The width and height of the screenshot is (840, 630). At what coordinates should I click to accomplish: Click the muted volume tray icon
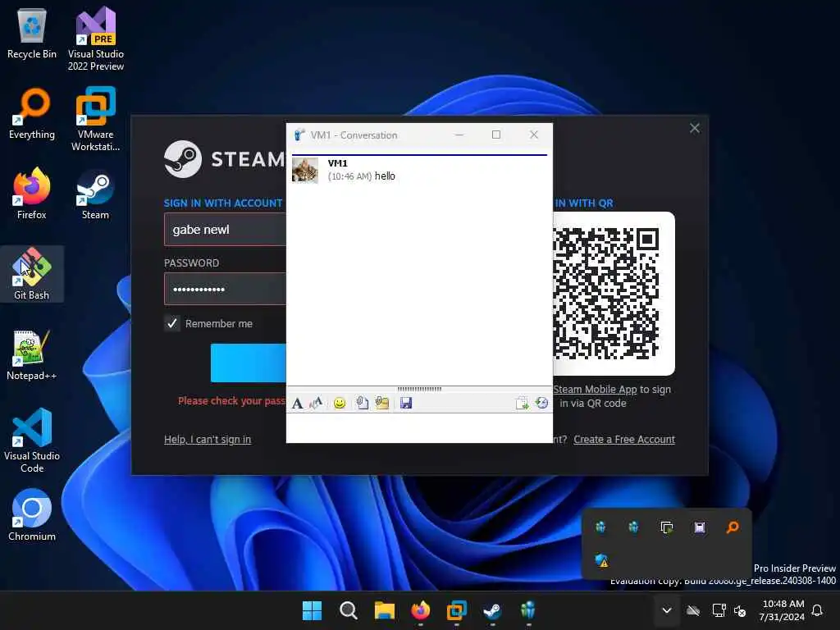(741, 610)
